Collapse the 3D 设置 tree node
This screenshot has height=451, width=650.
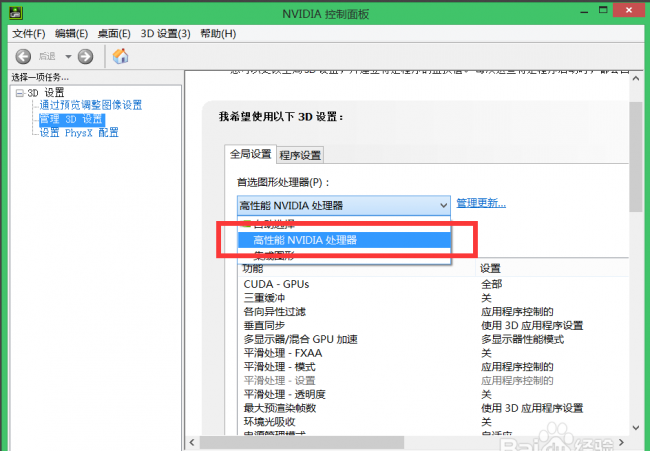[19, 93]
